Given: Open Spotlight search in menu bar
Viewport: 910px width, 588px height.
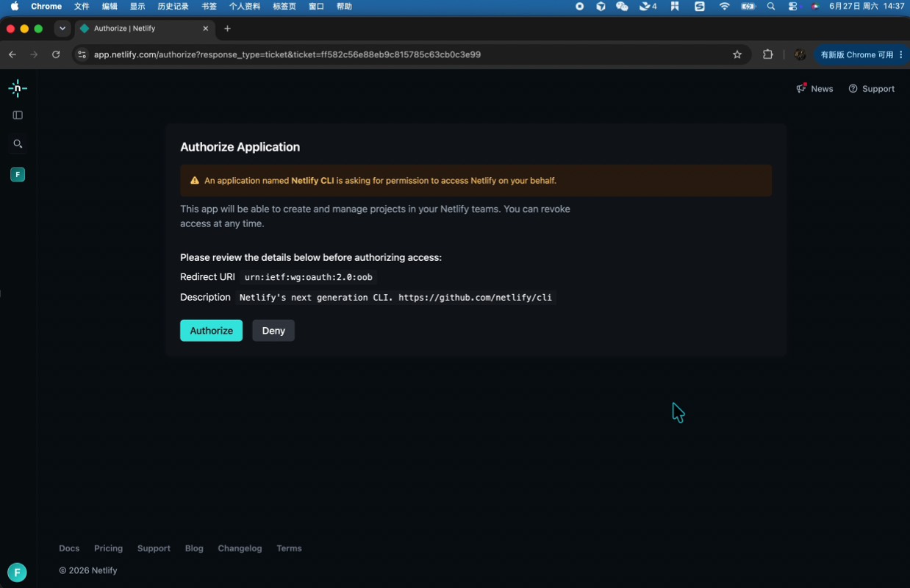Looking at the screenshot, I should (771, 7).
